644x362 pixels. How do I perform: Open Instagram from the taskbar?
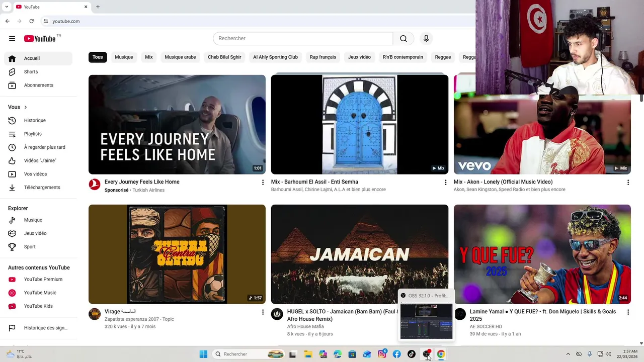coord(382,354)
